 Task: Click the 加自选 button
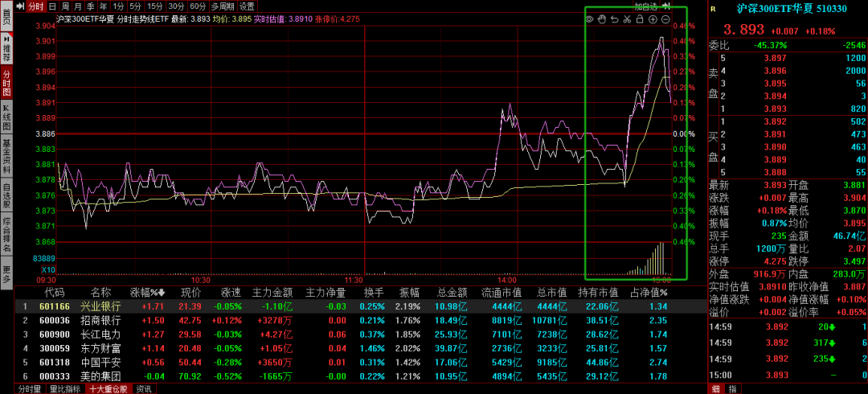click(645, 6)
